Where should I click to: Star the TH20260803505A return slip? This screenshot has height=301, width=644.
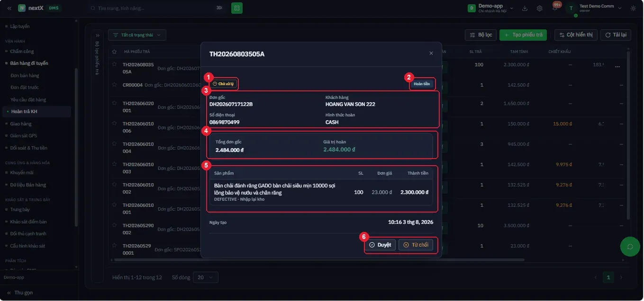(x=114, y=64)
